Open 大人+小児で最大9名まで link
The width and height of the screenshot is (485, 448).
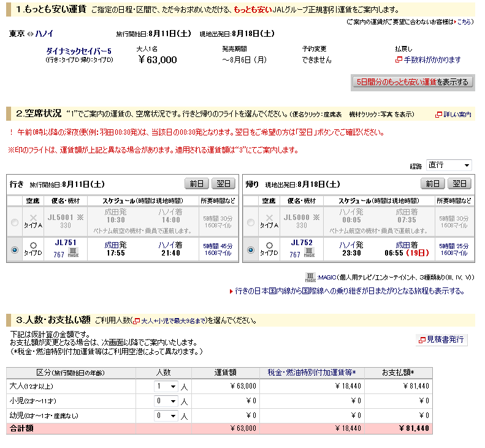173,321
